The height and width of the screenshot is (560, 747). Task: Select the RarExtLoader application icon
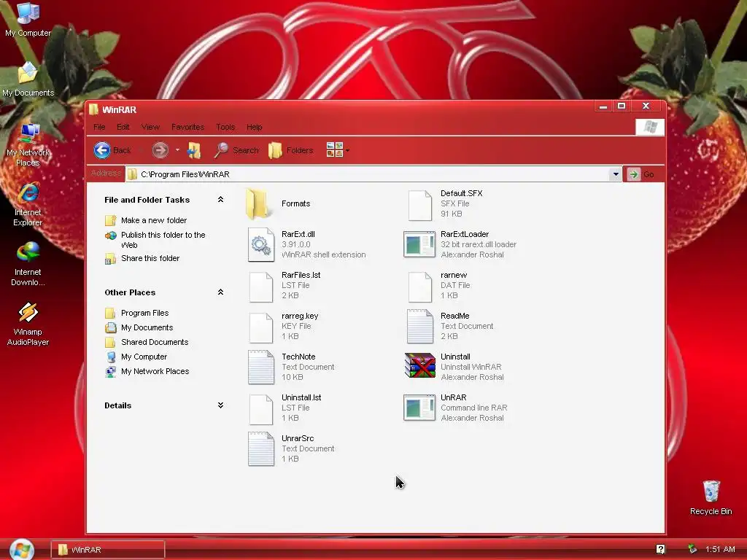(x=419, y=244)
